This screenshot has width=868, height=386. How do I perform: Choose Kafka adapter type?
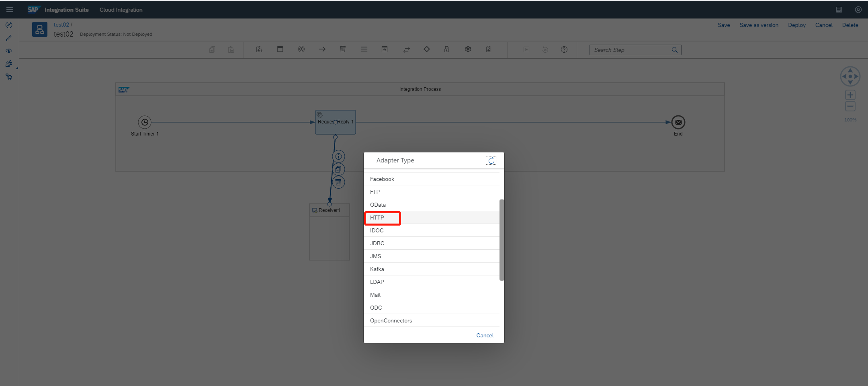[432, 269]
